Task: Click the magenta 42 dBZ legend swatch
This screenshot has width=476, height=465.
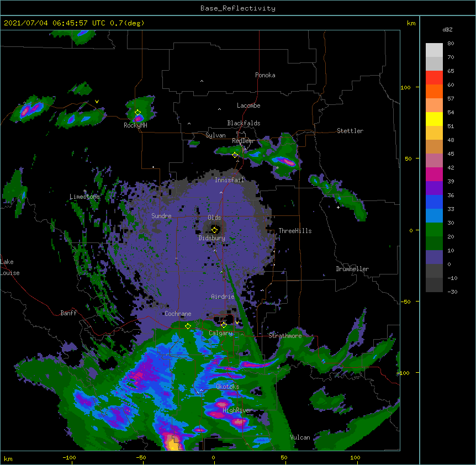Action: click(x=434, y=174)
